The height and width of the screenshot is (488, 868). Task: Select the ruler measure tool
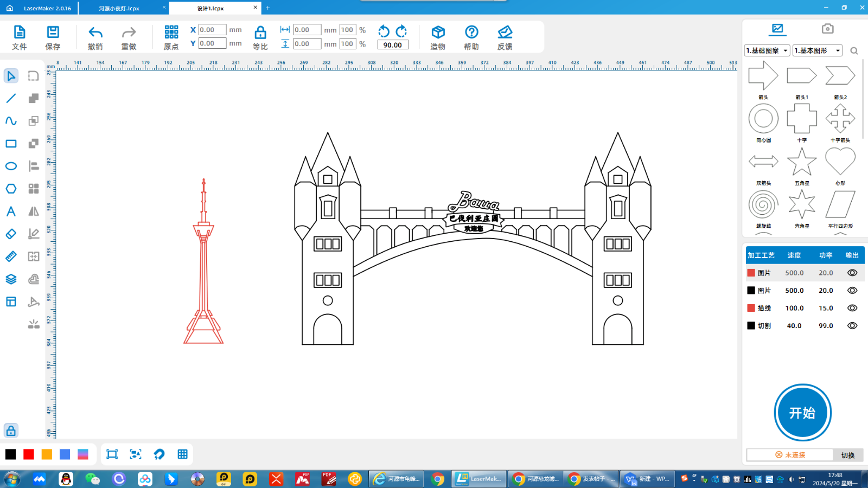(11, 256)
